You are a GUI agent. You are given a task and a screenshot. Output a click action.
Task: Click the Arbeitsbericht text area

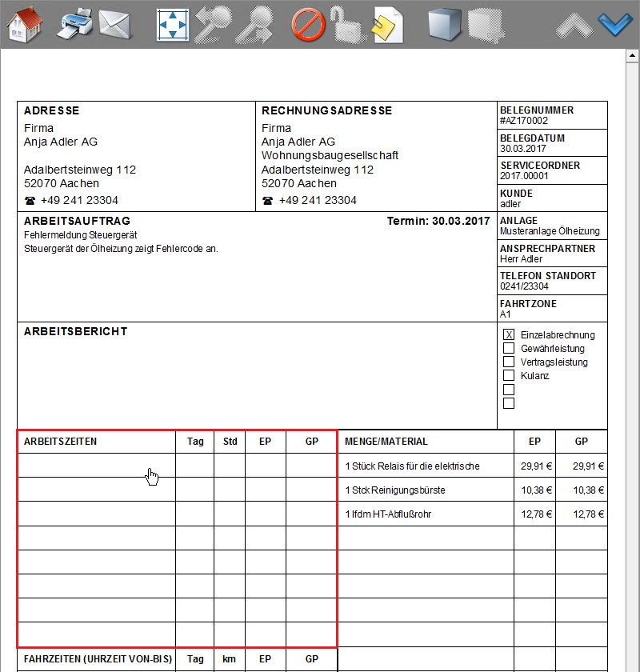click(x=256, y=376)
